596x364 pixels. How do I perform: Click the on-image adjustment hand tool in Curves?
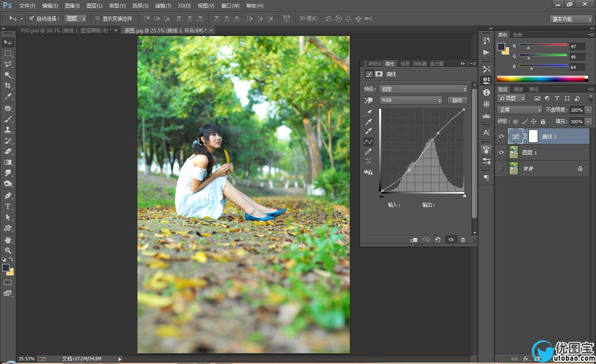point(368,100)
